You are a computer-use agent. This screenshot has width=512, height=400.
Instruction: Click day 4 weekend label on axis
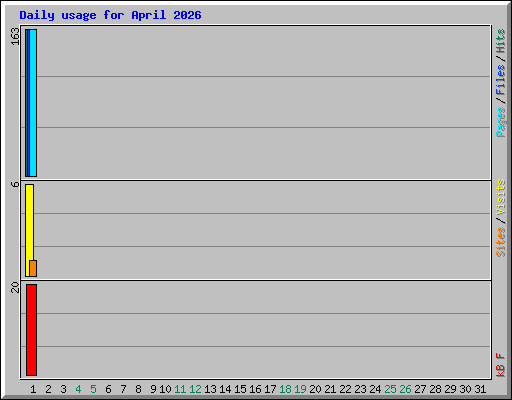point(78,389)
